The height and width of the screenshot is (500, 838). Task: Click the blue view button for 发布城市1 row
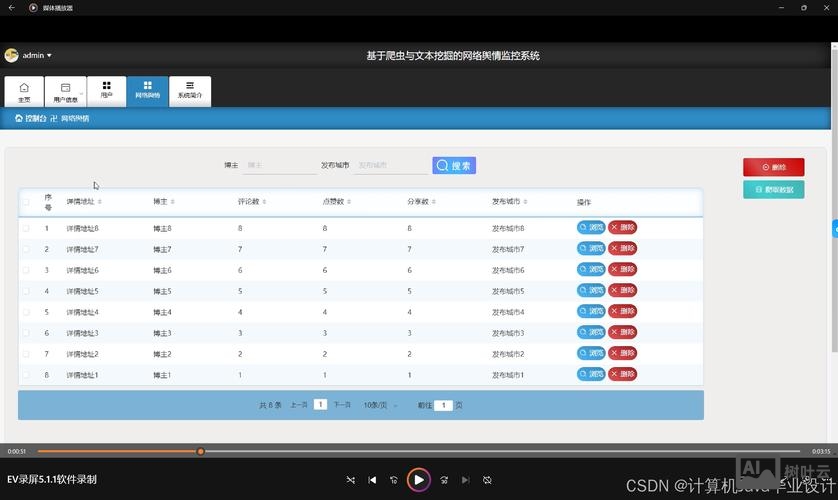591,374
